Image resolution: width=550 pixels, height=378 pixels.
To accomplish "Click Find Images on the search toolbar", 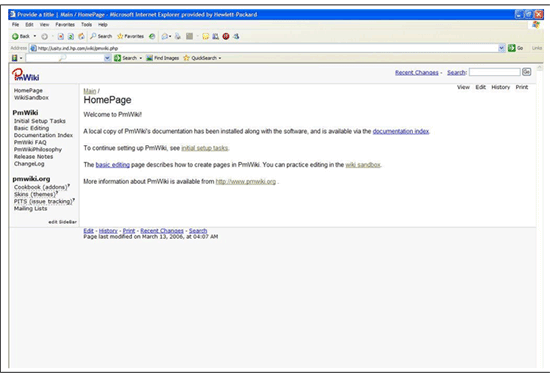I will (163, 58).
